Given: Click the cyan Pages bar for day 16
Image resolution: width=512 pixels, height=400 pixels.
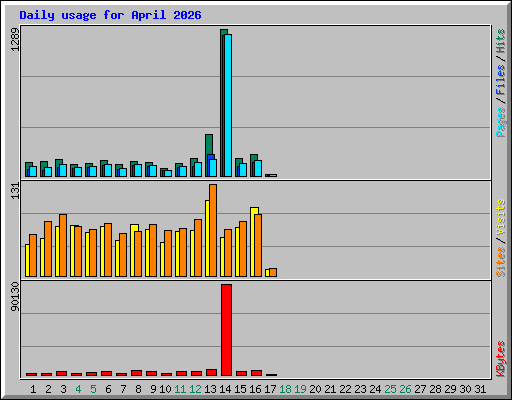Looking at the screenshot, I should (258, 168).
